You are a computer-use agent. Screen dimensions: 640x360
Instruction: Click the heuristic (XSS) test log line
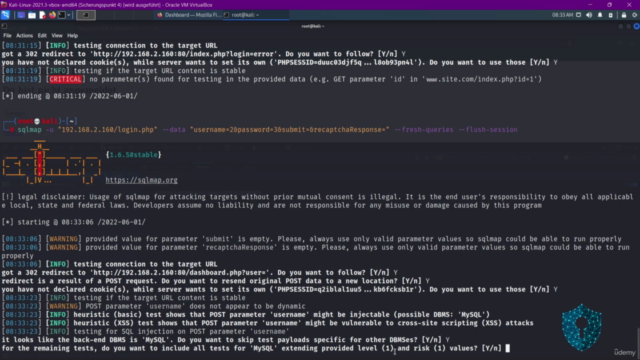267,323
